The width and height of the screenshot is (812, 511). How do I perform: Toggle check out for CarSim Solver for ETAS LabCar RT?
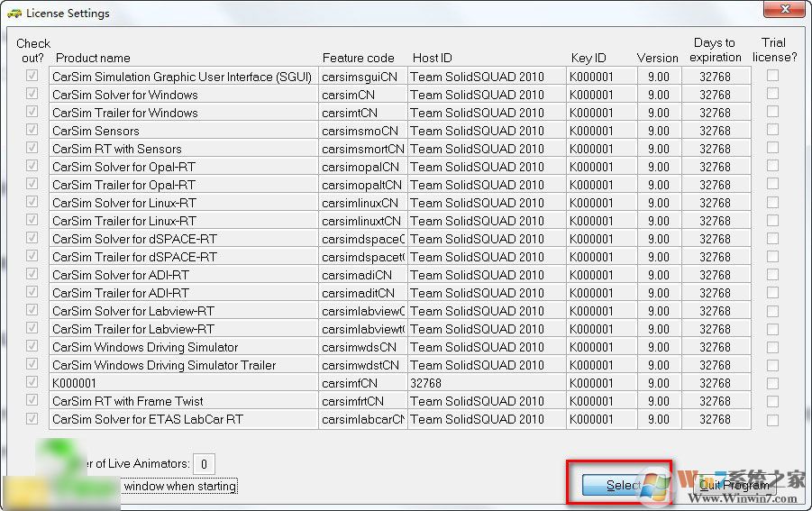pyautogui.click(x=32, y=418)
